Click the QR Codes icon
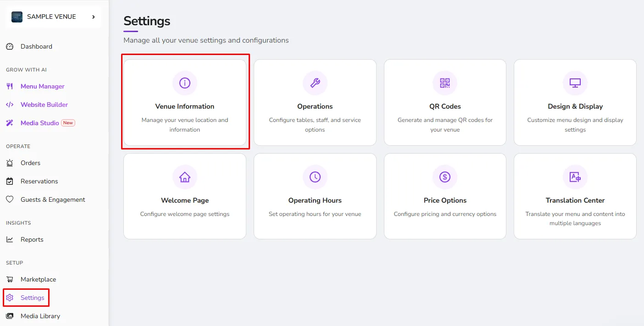 (445, 83)
